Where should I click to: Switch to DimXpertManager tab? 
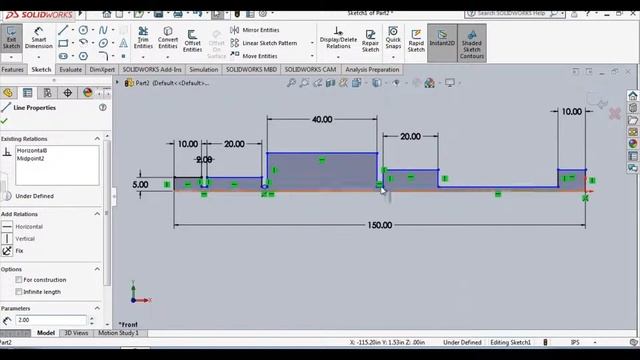pyautogui.click(x=67, y=93)
